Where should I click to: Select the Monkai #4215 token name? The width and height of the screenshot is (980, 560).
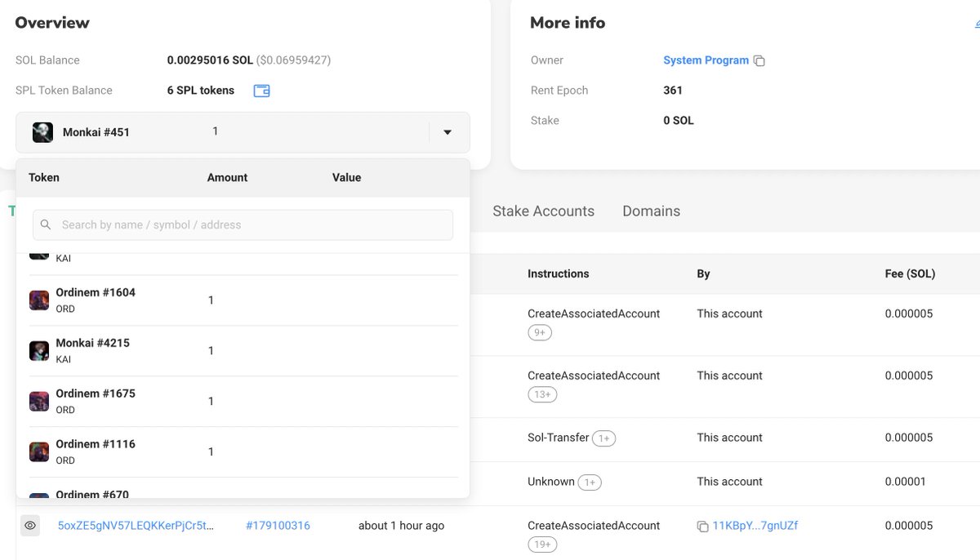pos(92,343)
